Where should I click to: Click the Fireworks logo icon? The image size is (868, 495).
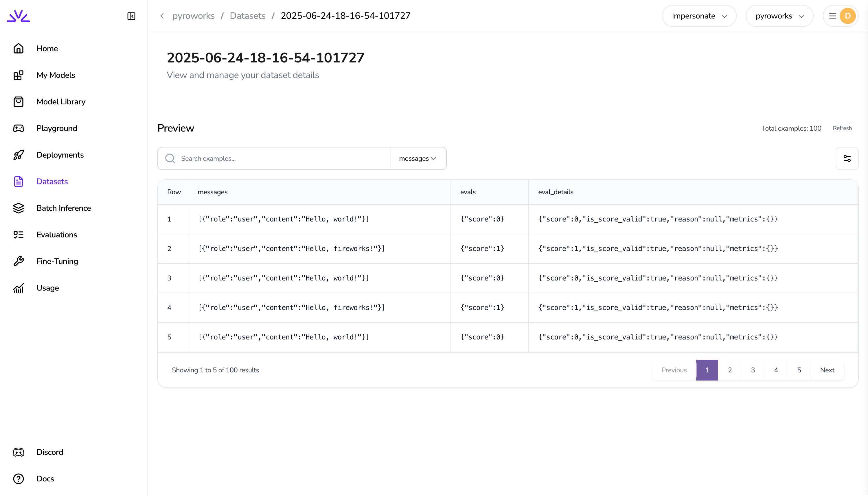point(18,16)
